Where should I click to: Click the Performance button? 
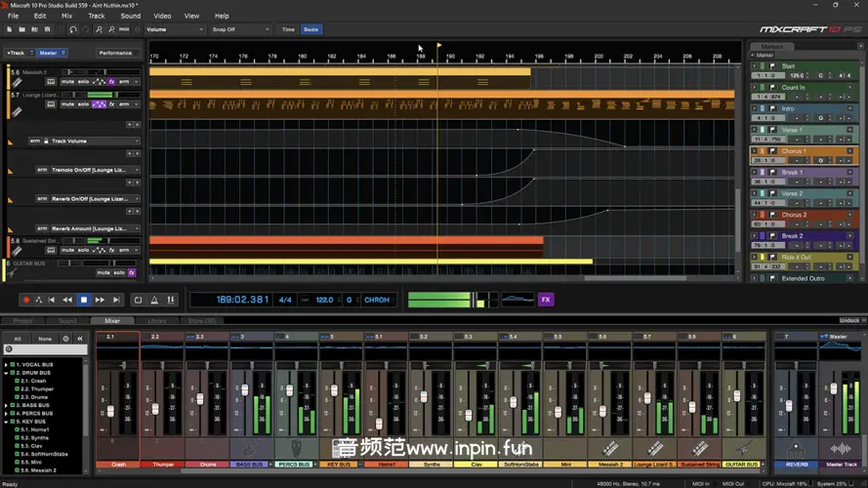pos(115,53)
